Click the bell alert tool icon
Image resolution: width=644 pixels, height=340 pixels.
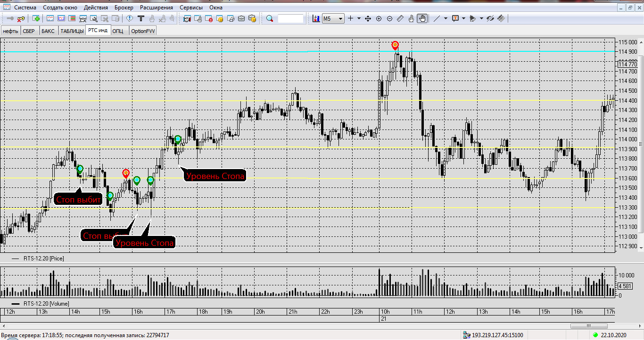click(x=473, y=19)
